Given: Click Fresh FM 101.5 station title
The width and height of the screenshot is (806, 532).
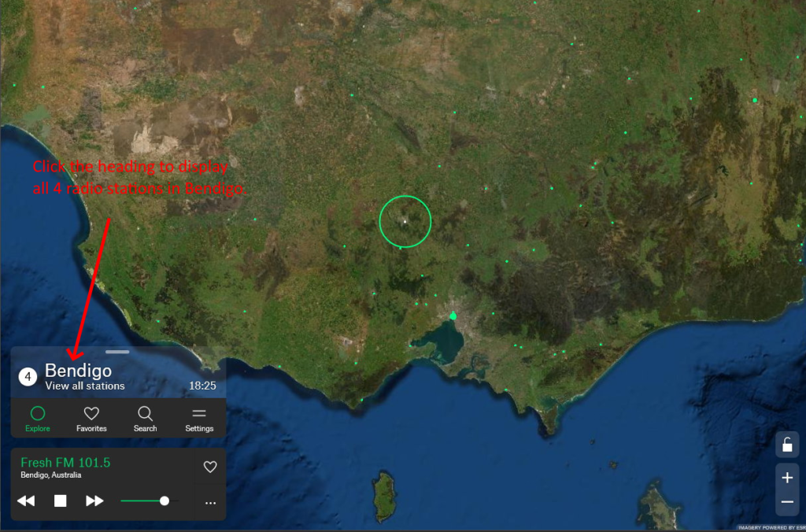Looking at the screenshot, I should 65,463.
